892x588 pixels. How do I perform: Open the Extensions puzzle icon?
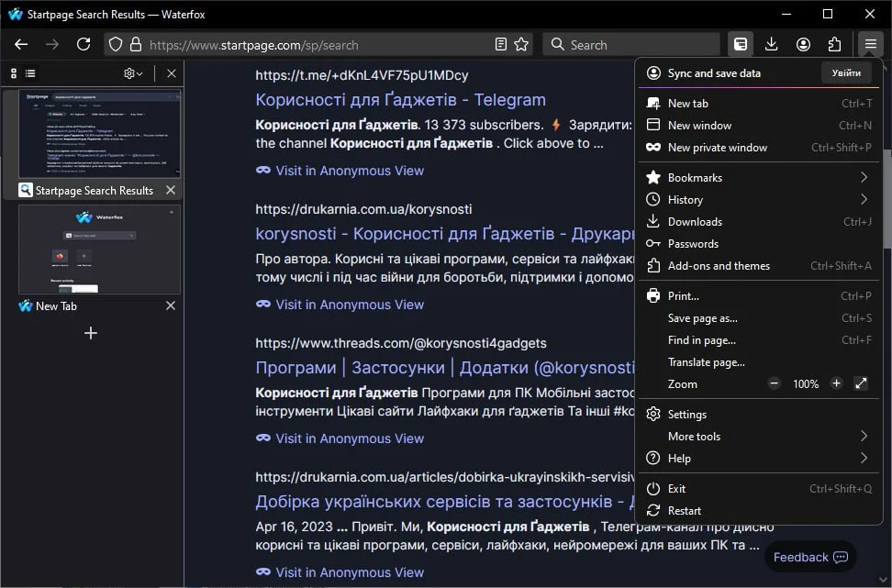[834, 44]
